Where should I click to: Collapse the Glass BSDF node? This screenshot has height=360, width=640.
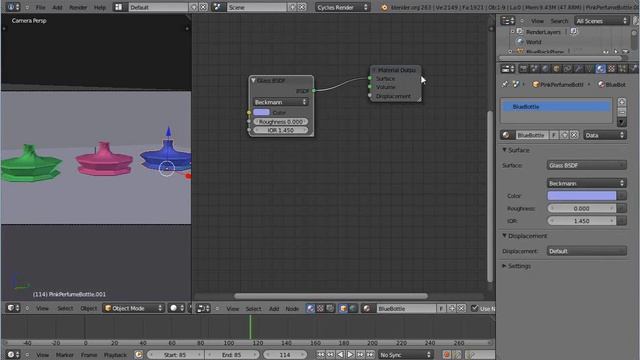253,80
